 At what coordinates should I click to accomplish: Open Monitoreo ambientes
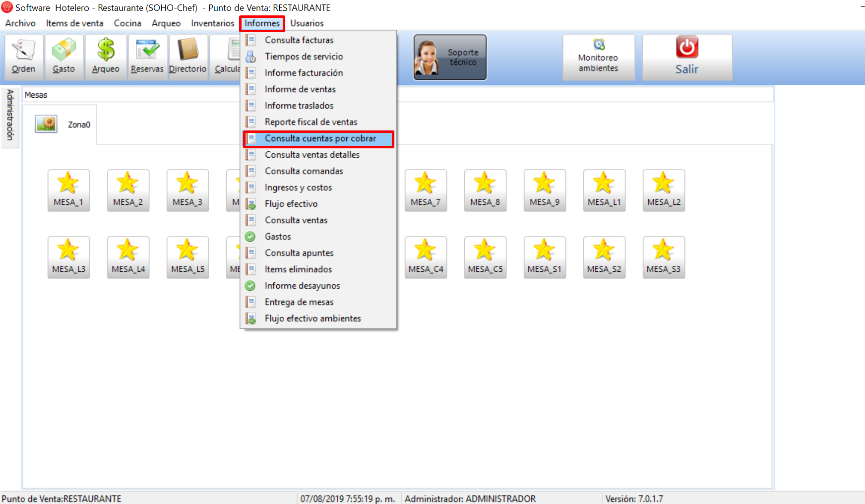tap(598, 58)
